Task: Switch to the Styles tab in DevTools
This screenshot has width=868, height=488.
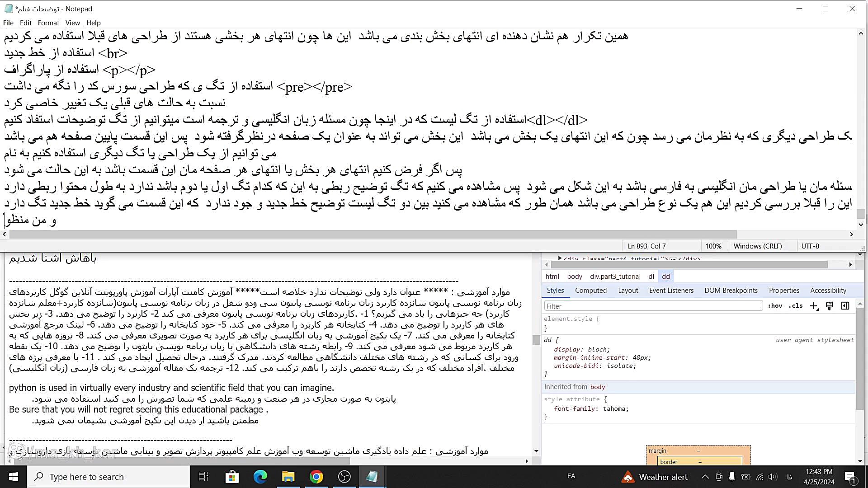Action: click(x=555, y=291)
